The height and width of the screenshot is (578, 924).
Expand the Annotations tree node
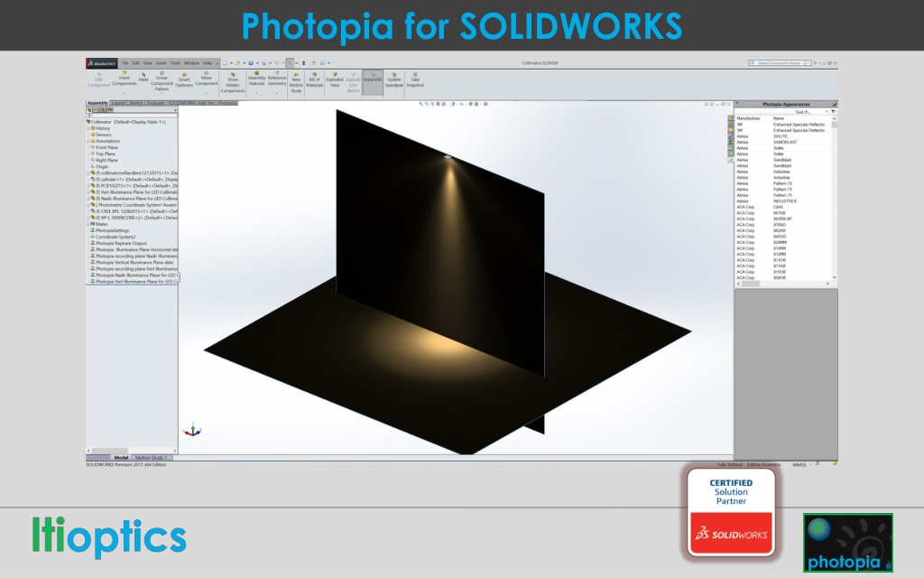(x=88, y=141)
